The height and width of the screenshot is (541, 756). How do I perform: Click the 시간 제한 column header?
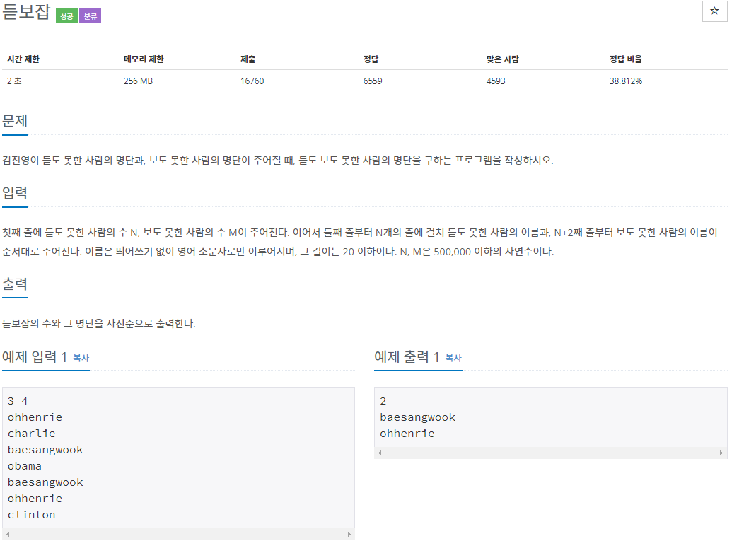(23, 59)
